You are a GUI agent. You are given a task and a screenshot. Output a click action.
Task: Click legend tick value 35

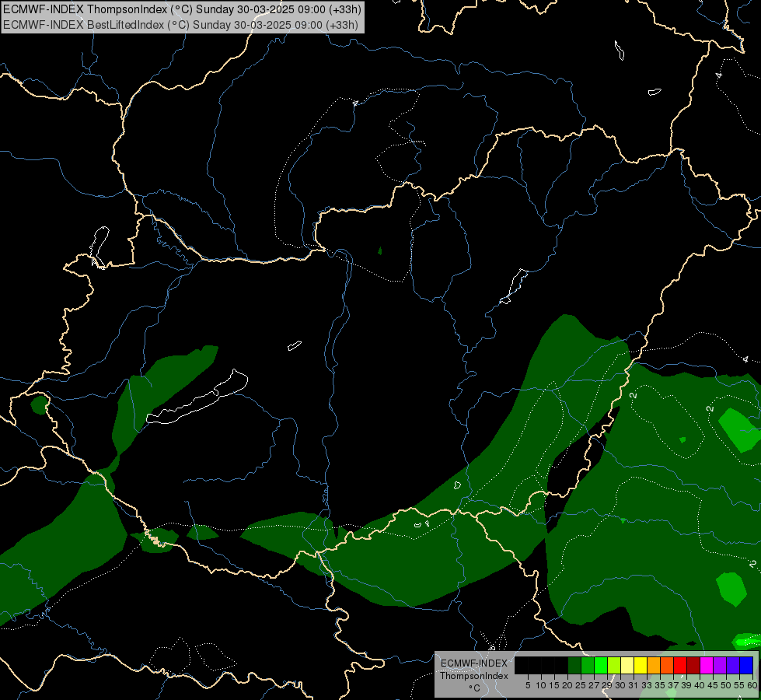point(660,685)
